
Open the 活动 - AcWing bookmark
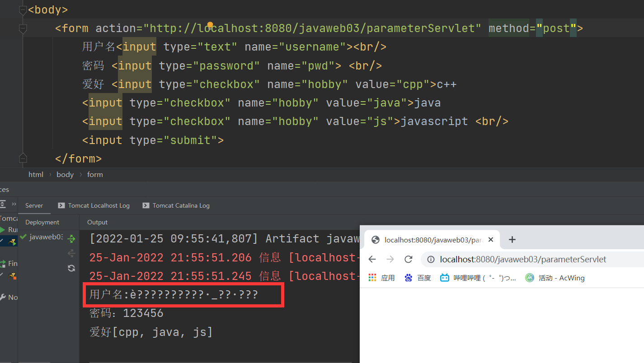pyautogui.click(x=555, y=278)
